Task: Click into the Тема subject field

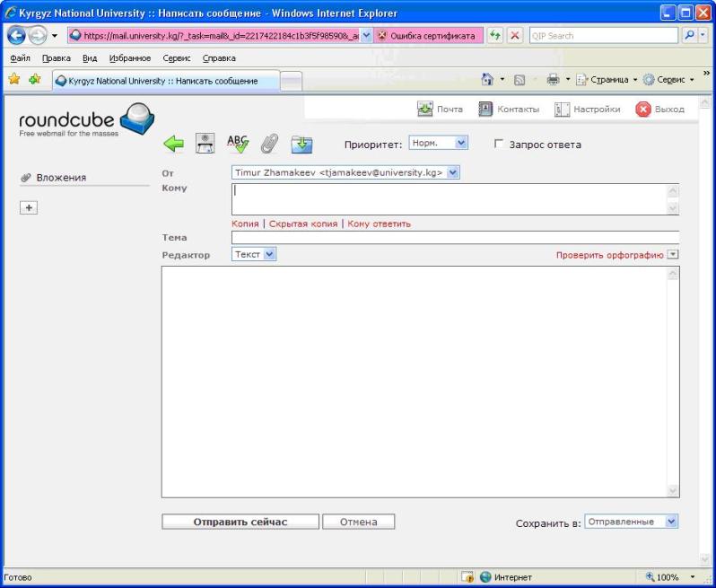Action: point(454,238)
